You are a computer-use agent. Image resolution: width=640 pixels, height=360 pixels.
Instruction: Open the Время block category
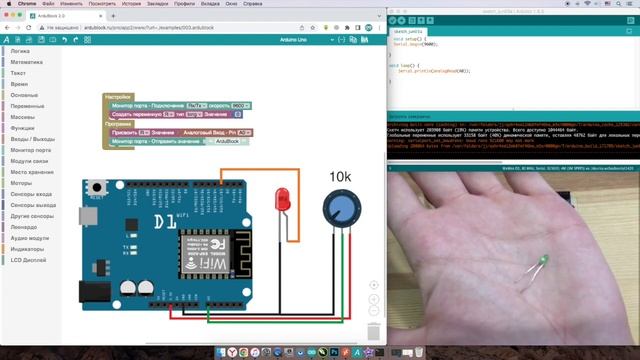coord(19,84)
